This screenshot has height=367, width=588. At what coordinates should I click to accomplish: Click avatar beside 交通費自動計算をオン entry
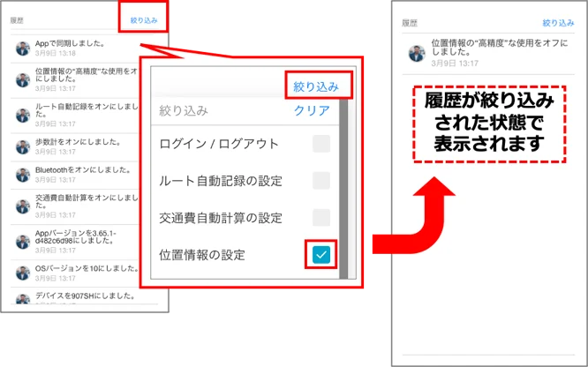[x=23, y=206]
